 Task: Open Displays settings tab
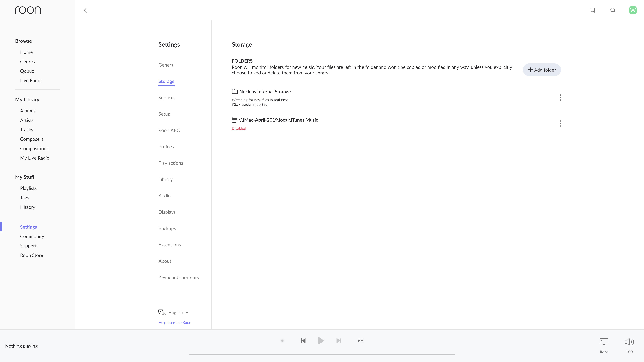[x=167, y=212]
